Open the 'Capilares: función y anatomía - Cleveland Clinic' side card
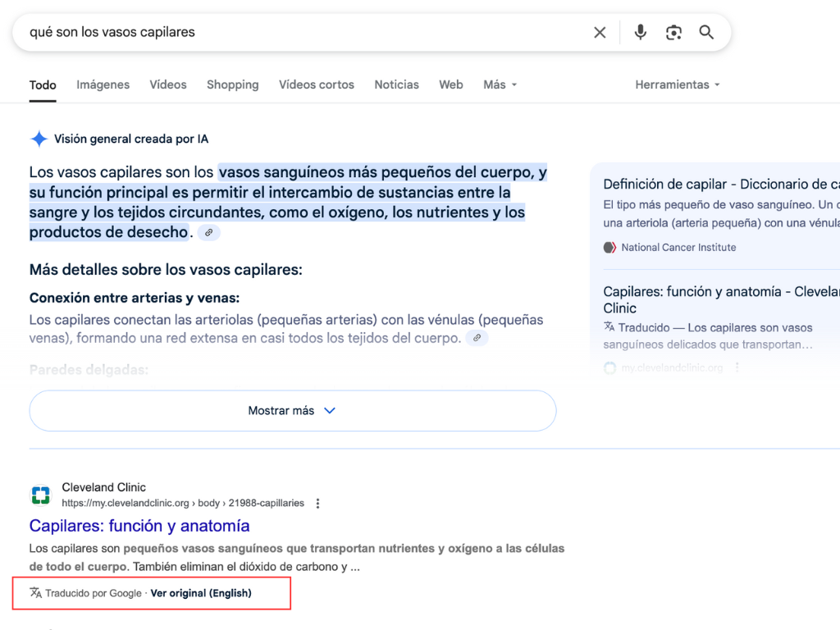The height and width of the screenshot is (630, 840). point(721,299)
